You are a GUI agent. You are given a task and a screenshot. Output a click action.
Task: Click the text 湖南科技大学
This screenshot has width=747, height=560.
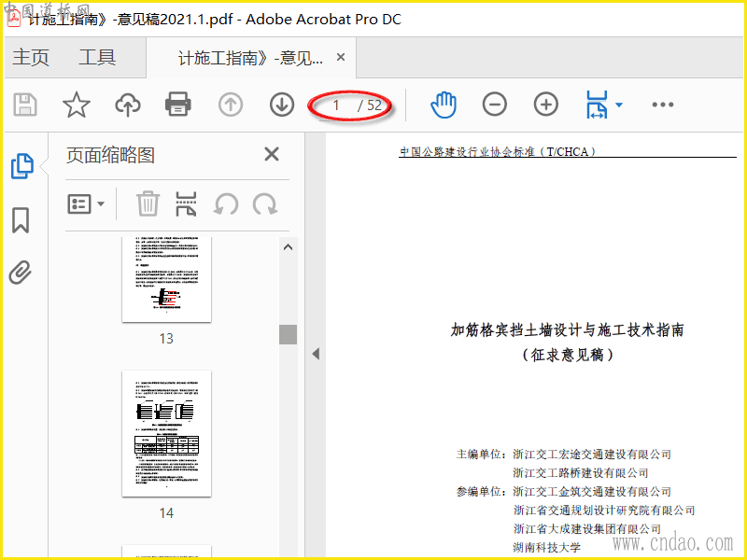click(x=547, y=548)
